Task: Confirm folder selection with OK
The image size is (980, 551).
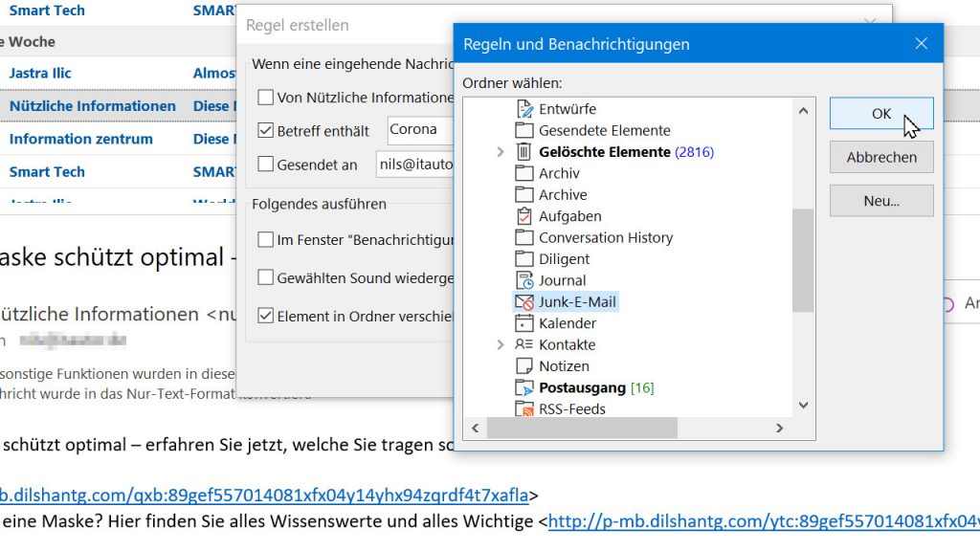Action: pyautogui.click(x=881, y=114)
